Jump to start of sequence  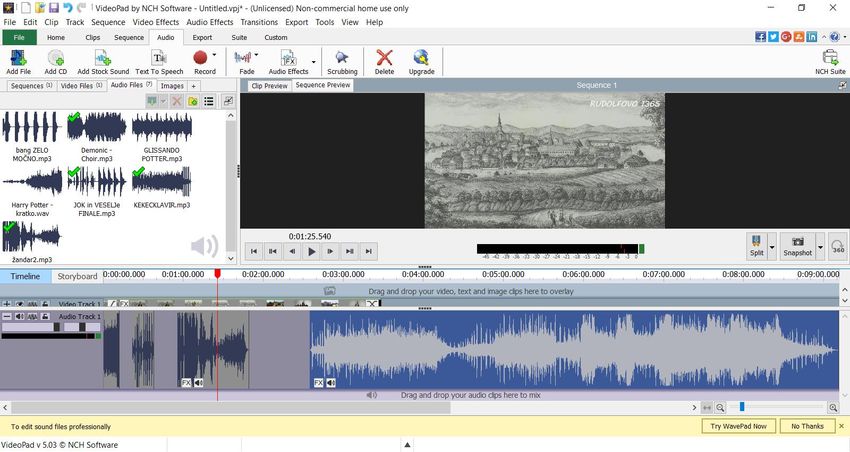[x=254, y=251]
